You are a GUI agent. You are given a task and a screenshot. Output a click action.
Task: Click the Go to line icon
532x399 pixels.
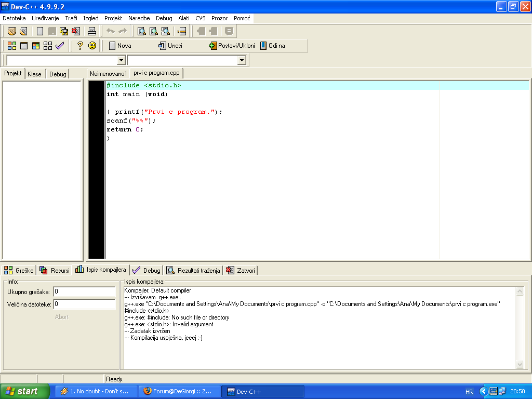(181, 31)
